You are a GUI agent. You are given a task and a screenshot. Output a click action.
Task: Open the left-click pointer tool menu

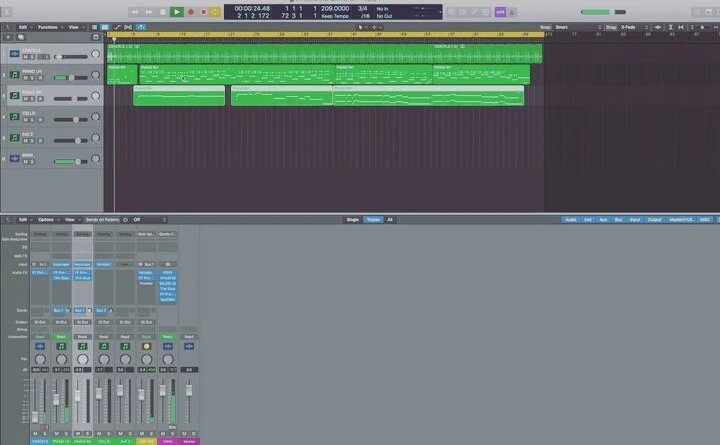click(x=362, y=27)
